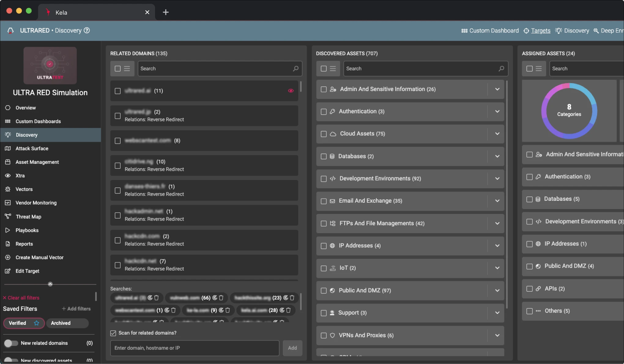Uncheck 'Scan for related domains?'
The height and width of the screenshot is (364, 624).
pyautogui.click(x=113, y=333)
